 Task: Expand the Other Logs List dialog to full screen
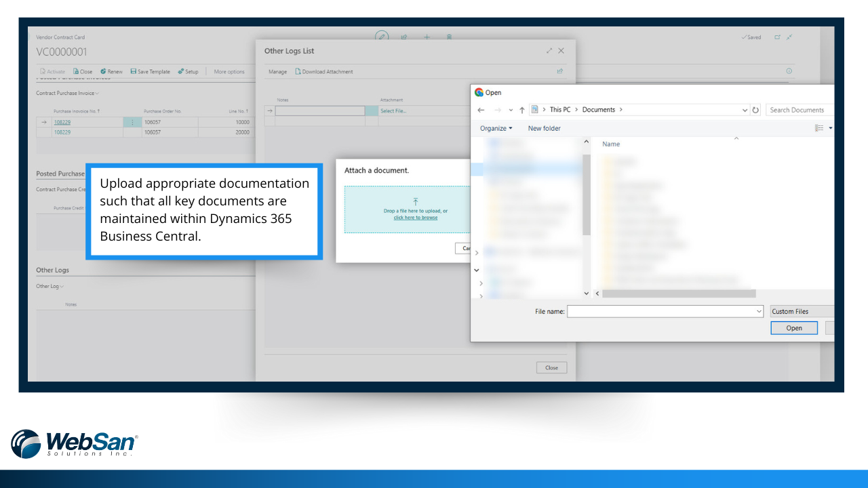(x=549, y=51)
